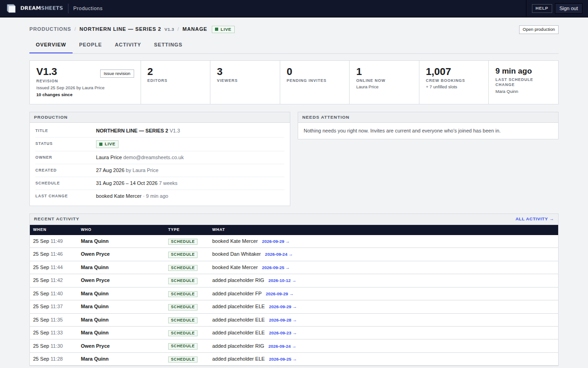Open 2026-09-23 link for placeholder ELE

point(283,333)
